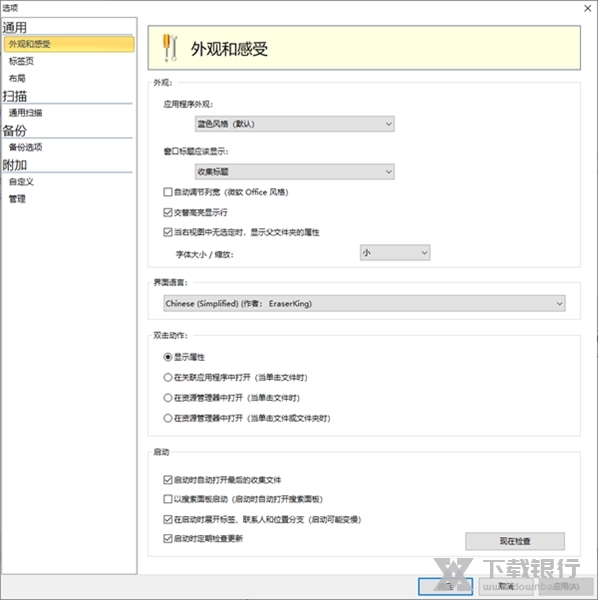
Task: Open 备份选项 settings page
Action: point(26,147)
